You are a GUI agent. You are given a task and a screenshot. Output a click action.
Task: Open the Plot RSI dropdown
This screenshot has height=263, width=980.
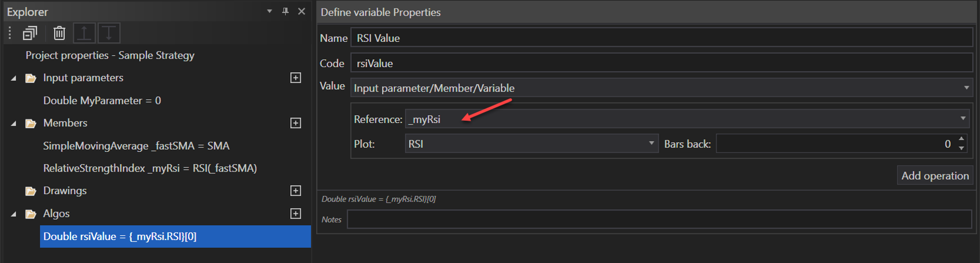(x=651, y=143)
